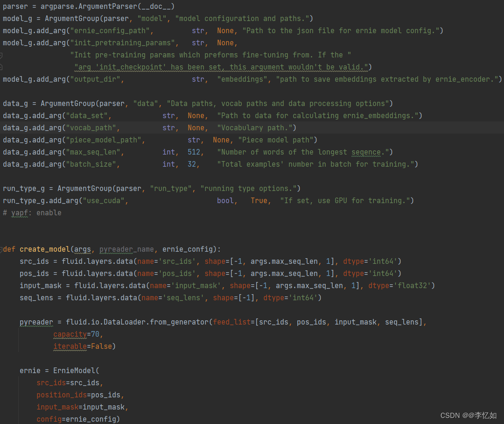Click the "output_dir" argument string
504x424 pixels.
click(x=95, y=79)
